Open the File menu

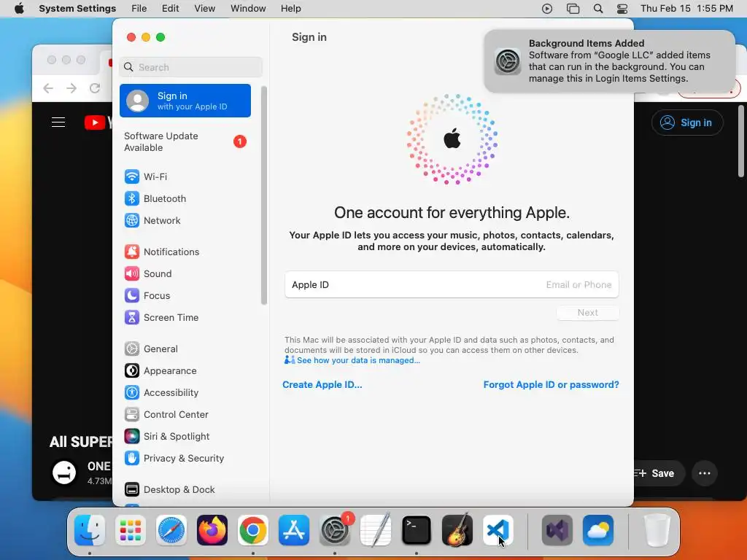[139, 9]
